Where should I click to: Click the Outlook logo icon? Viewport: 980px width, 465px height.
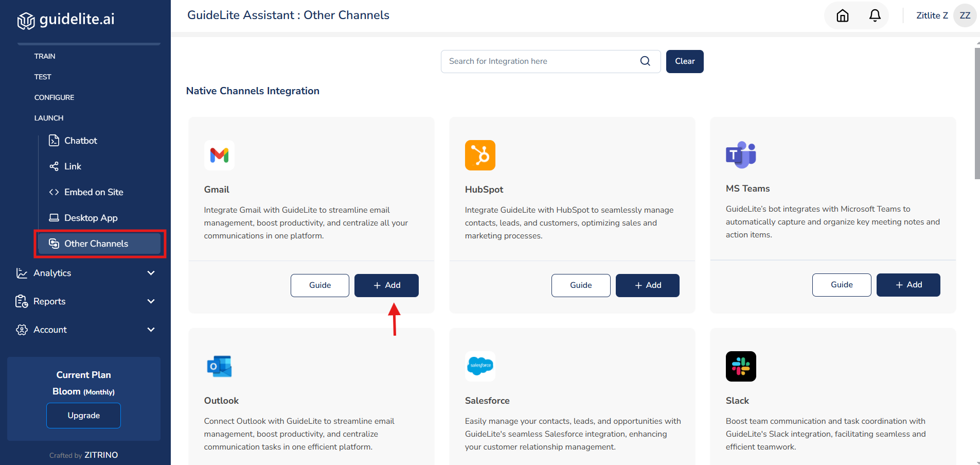point(219,366)
